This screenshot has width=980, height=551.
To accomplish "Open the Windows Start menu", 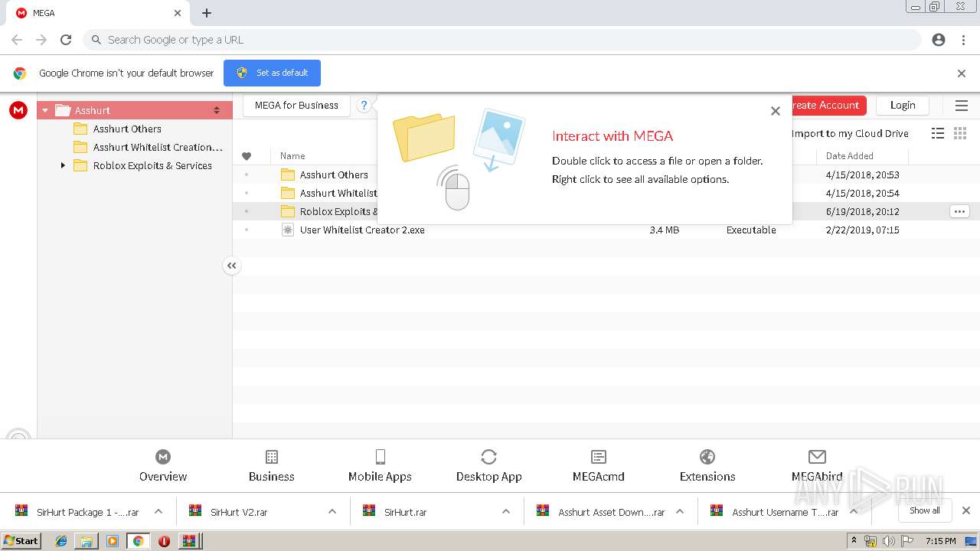I will (x=21, y=541).
